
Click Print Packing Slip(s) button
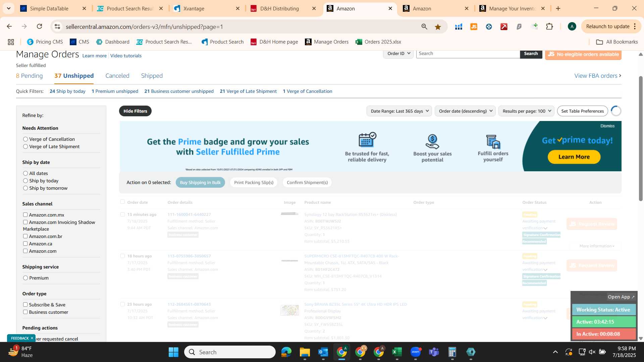(x=254, y=182)
